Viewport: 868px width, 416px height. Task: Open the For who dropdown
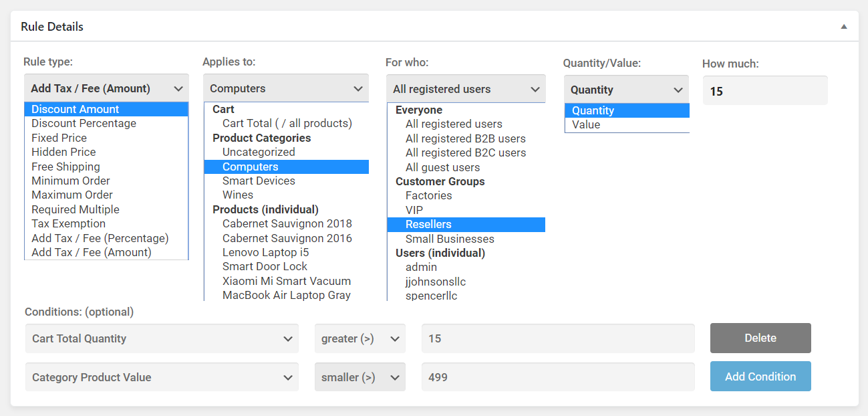tap(466, 89)
